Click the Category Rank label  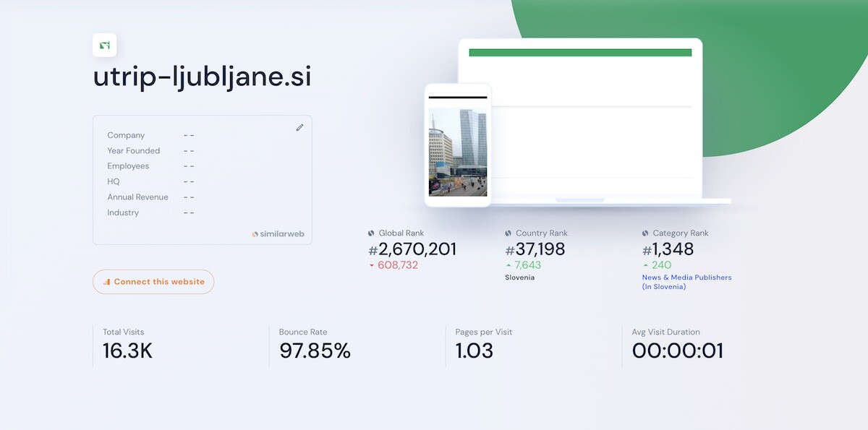tap(681, 233)
